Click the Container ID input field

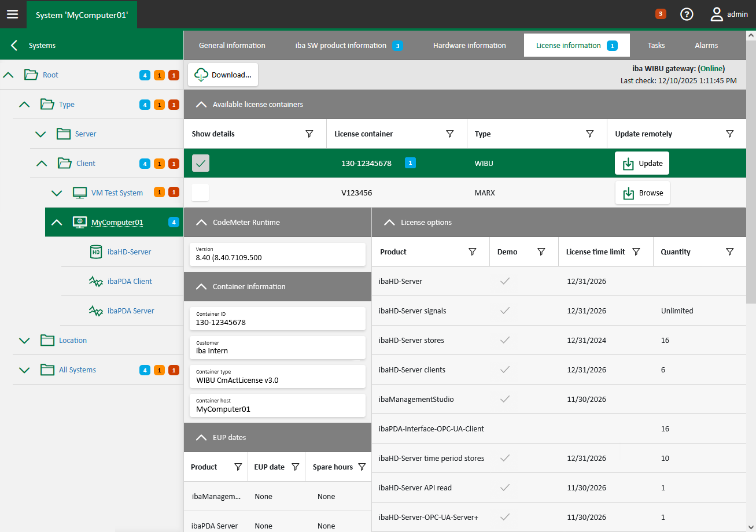(278, 322)
